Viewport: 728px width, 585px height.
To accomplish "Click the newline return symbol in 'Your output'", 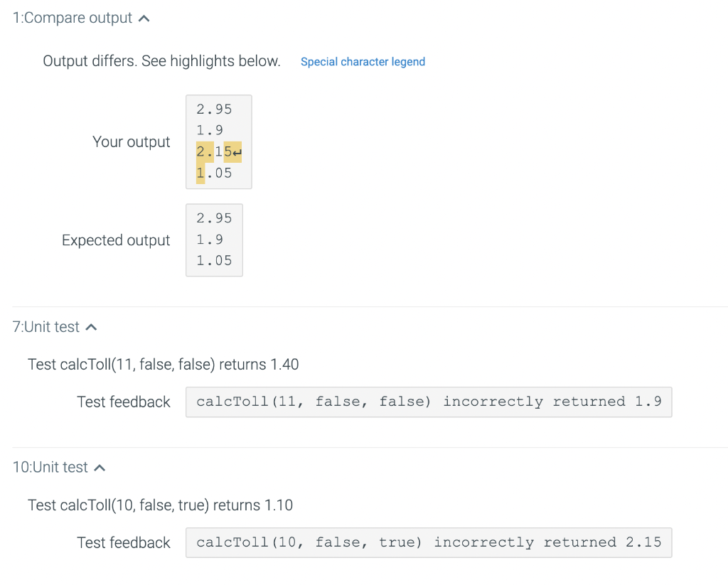I will 237,151.
